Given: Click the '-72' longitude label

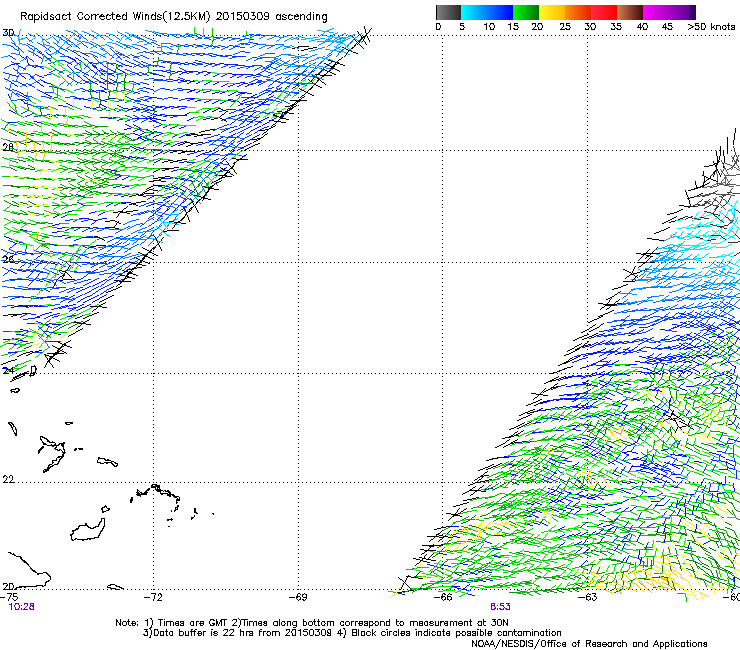Looking at the screenshot, I should point(153,597).
